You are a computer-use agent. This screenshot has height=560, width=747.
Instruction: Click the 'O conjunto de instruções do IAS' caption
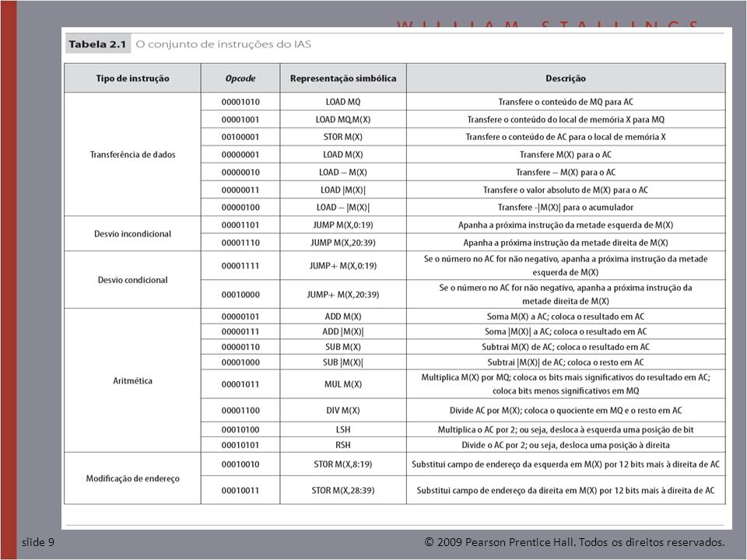(x=223, y=44)
